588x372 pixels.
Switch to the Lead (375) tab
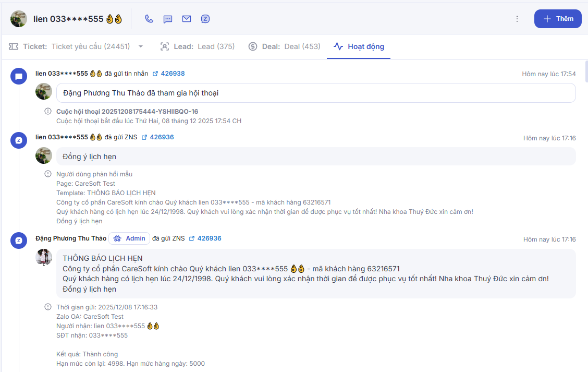198,46
